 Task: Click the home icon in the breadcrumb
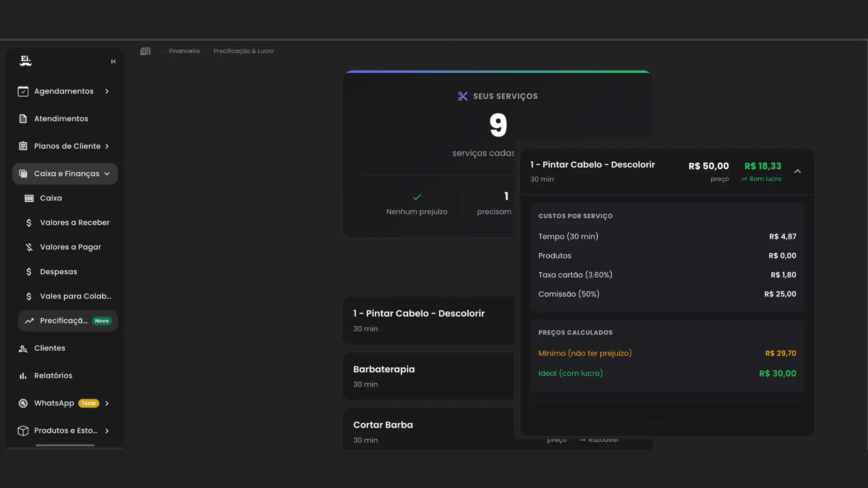145,51
